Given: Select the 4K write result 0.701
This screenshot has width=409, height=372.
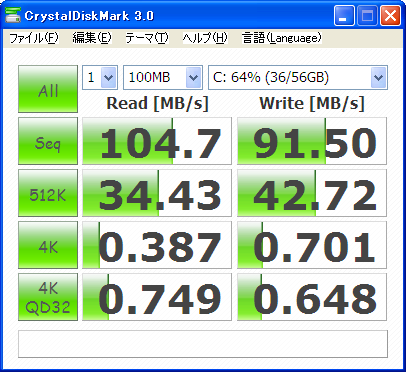Looking at the screenshot, I should point(312,245).
